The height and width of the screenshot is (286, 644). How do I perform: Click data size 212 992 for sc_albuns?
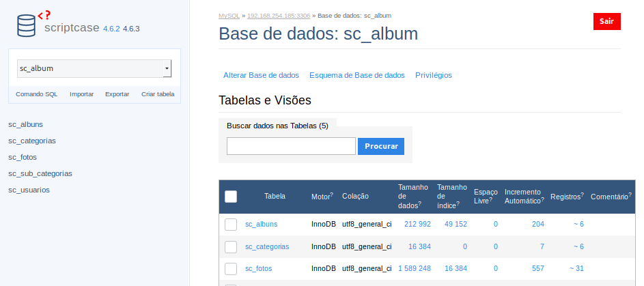click(417, 224)
